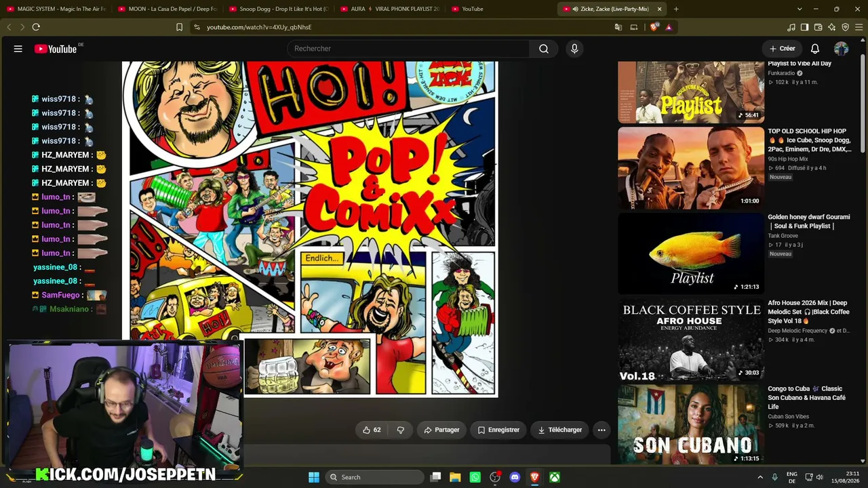Screen dimensions: 868x488
Task: Open Funkaradio channel link
Action: 781,73
